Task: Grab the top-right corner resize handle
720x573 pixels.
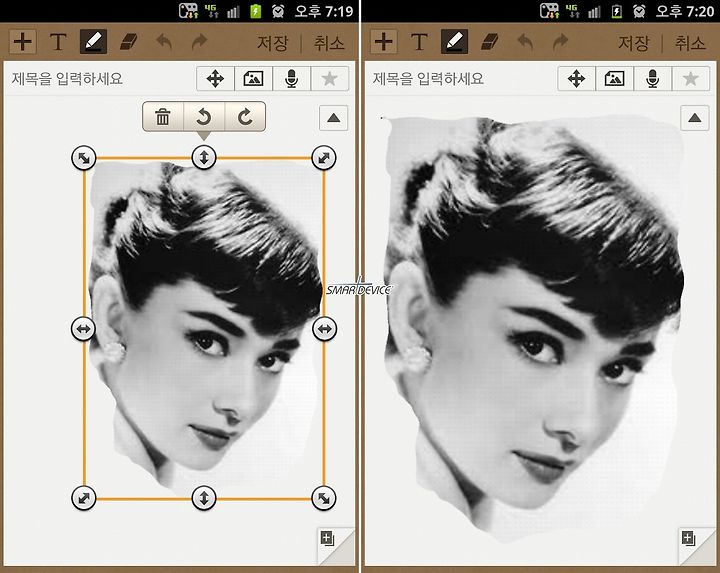Action: coord(324,158)
